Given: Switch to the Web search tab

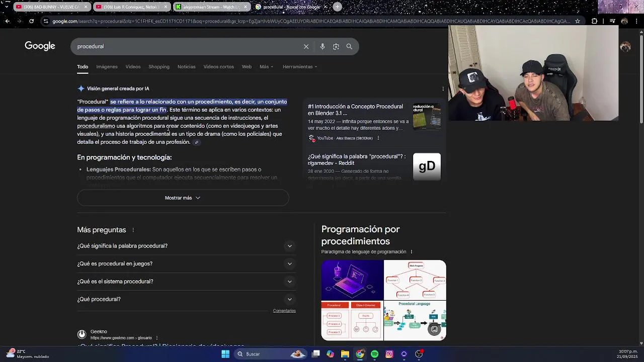Looking at the screenshot, I should coord(247,67).
